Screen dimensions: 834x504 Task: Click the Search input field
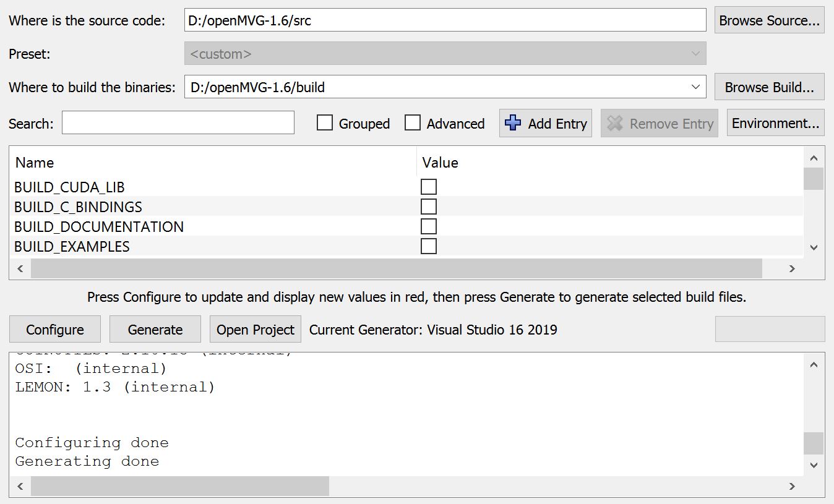(178, 123)
